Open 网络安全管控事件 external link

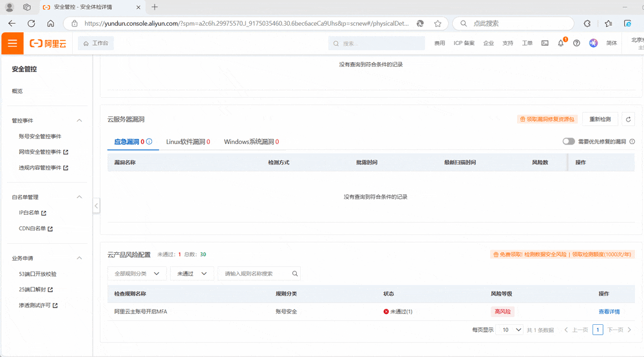pyautogui.click(x=44, y=152)
